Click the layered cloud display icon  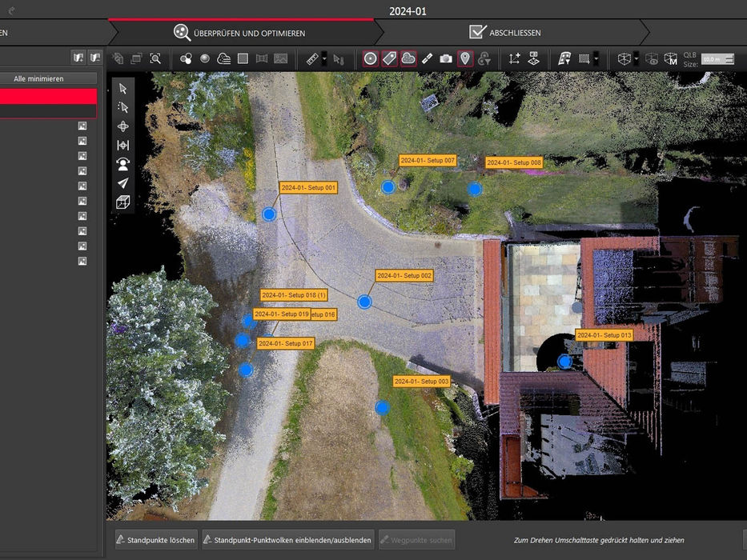223,58
